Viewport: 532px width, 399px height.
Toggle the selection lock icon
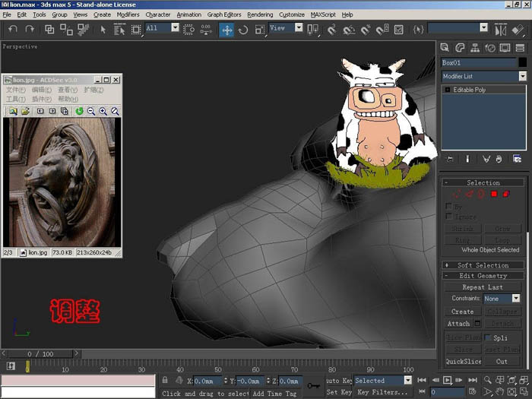165,380
